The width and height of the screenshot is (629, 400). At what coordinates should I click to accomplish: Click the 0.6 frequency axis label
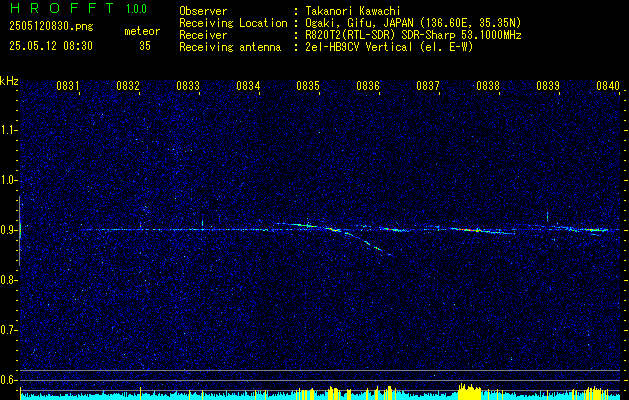coord(8,380)
